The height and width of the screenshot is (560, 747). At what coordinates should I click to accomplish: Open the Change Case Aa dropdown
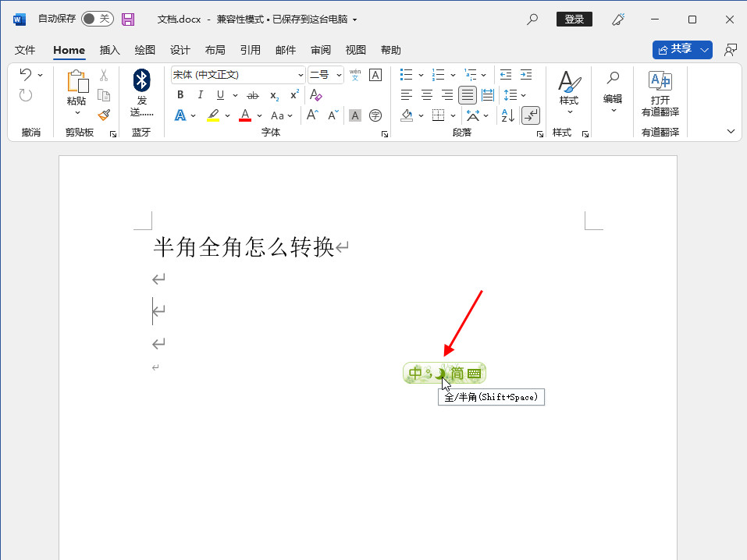coord(281,115)
